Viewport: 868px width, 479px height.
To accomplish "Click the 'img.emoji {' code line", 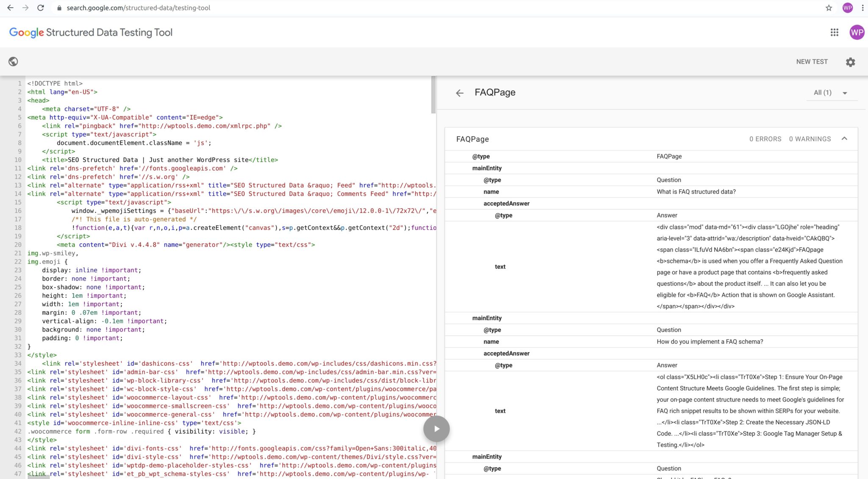I will (47, 262).
